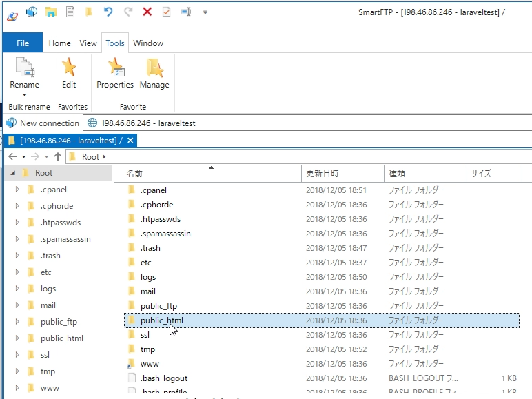The width and height of the screenshot is (532, 399).
Task: Click the open folder icon in the quick access bar
Action: point(51,12)
